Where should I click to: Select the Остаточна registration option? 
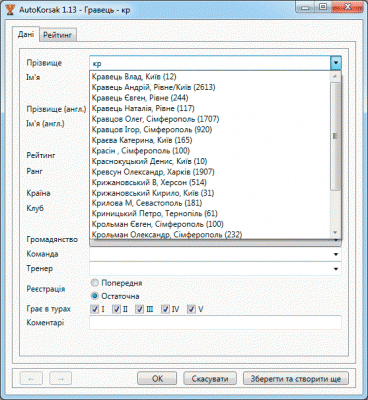click(x=95, y=296)
